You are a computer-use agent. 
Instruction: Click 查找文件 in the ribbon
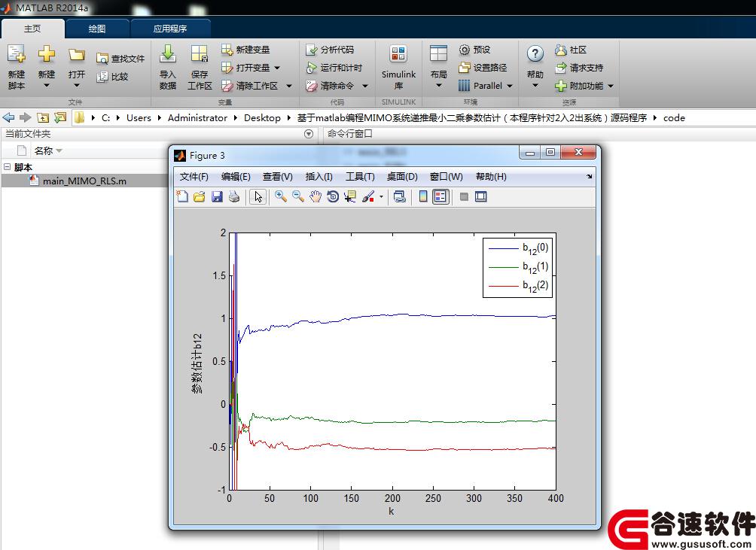click(120, 59)
